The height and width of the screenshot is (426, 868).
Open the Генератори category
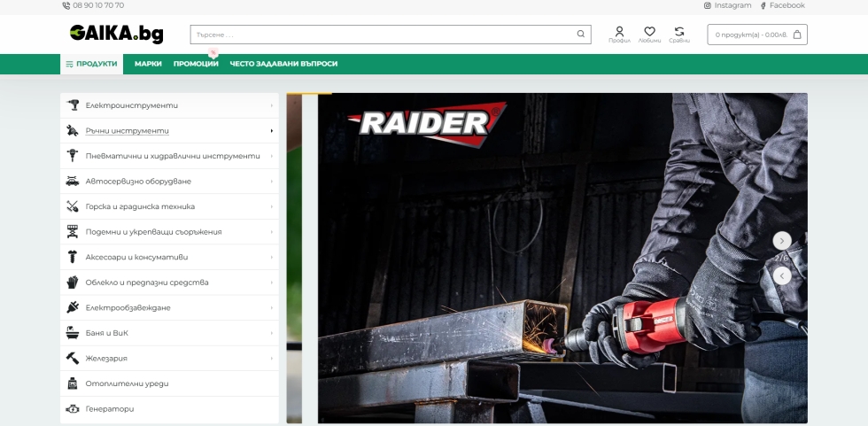[110, 409]
